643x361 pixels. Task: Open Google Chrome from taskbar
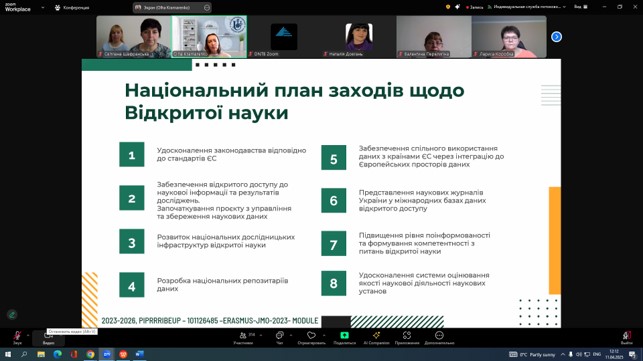(90, 354)
